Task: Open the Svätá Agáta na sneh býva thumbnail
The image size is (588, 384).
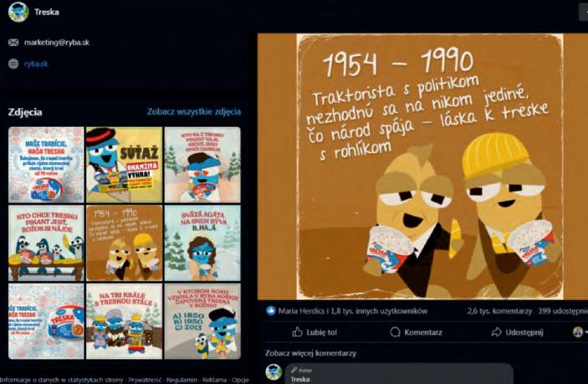Action: pyautogui.click(x=202, y=243)
